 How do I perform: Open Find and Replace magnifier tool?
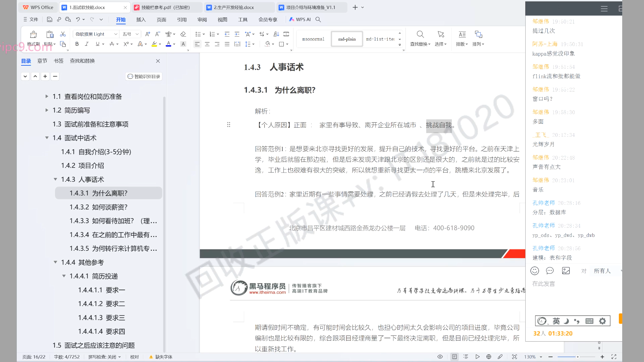tap(420, 35)
